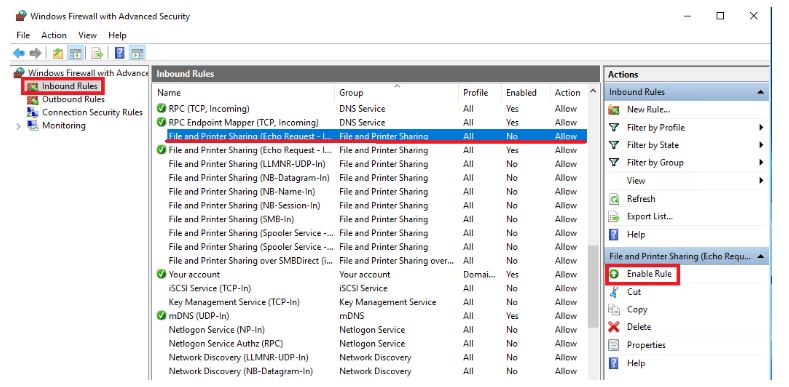Click the Forward arrow toolbar icon

(35, 53)
